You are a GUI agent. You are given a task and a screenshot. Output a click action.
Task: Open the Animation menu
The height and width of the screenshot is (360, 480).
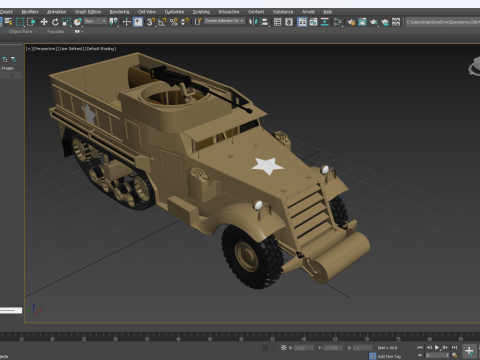56,12
